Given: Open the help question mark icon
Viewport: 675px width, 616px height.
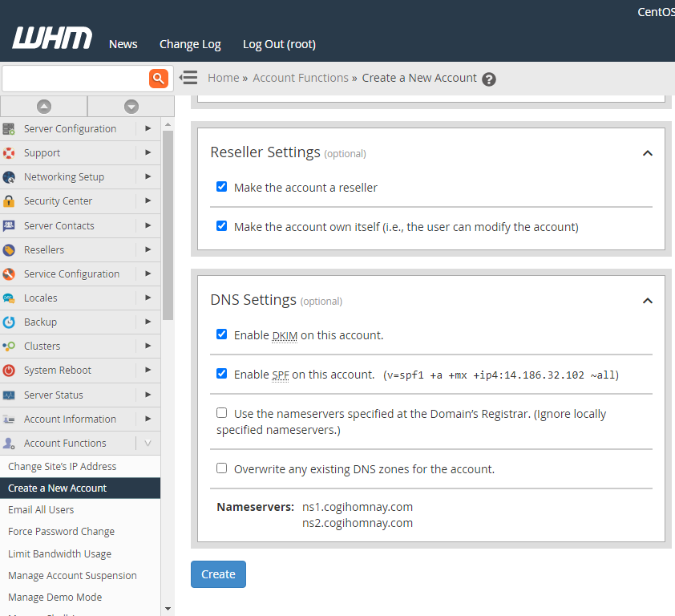Looking at the screenshot, I should [x=489, y=79].
